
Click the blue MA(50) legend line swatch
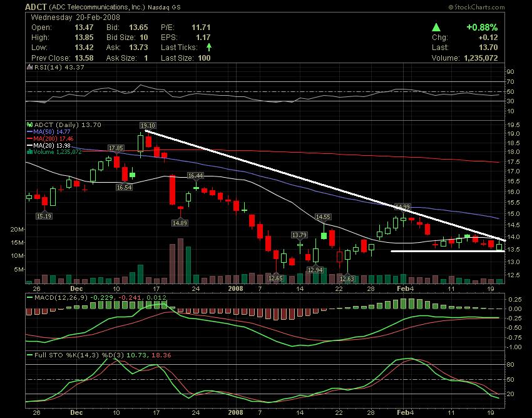tap(30, 131)
